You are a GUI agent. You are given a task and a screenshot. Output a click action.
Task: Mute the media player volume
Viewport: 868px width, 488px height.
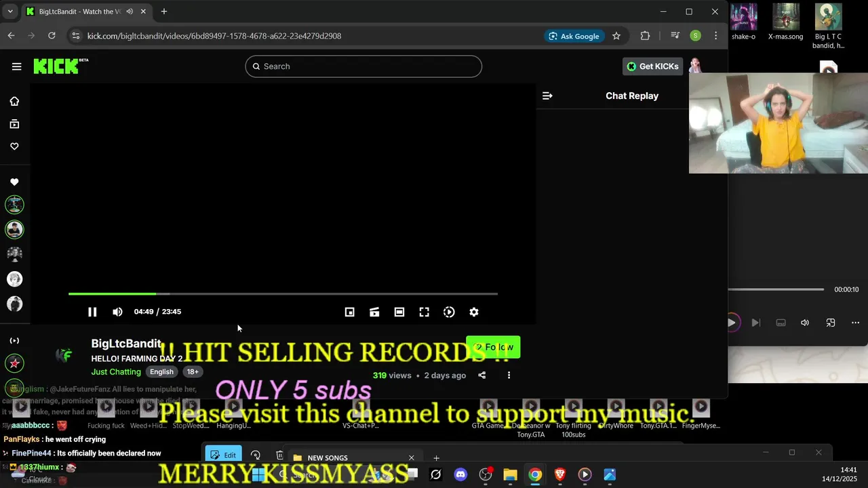(805, 323)
